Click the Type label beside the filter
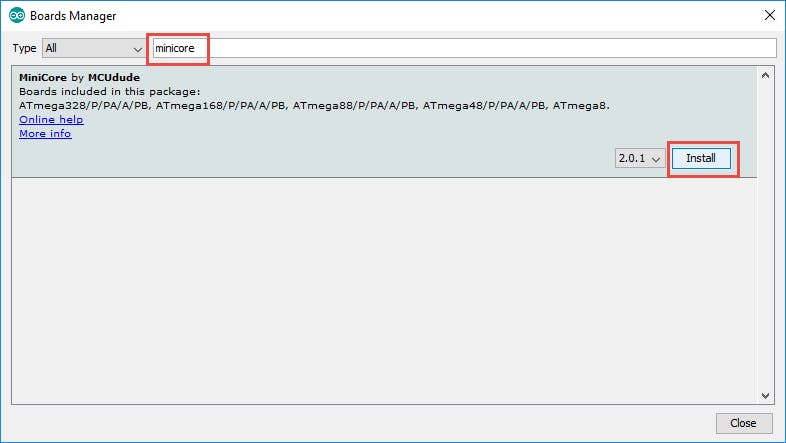Screen dimensions: 786x443 pyautogui.click(x=23, y=48)
